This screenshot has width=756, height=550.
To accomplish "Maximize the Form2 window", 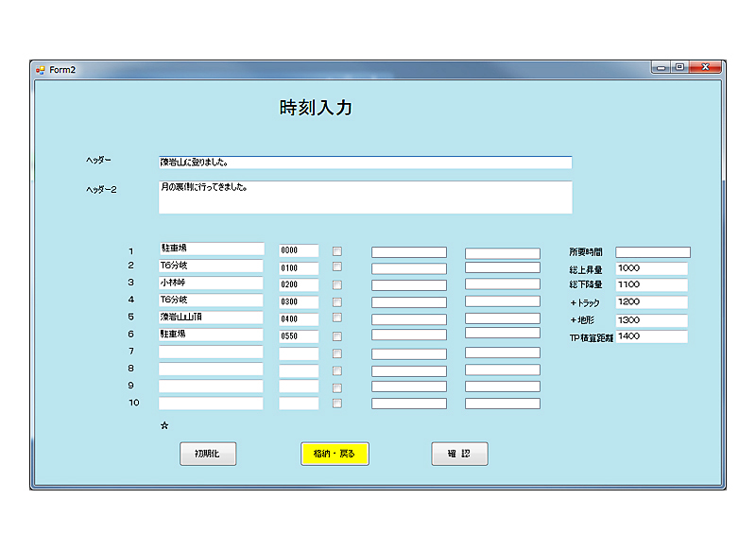I will [679, 67].
